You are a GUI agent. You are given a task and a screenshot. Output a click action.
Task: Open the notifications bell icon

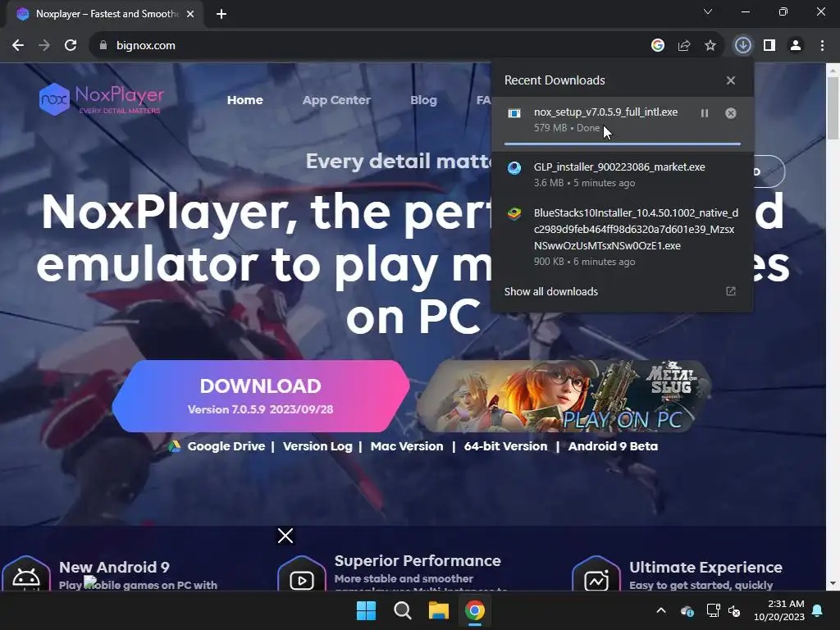(818, 610)
